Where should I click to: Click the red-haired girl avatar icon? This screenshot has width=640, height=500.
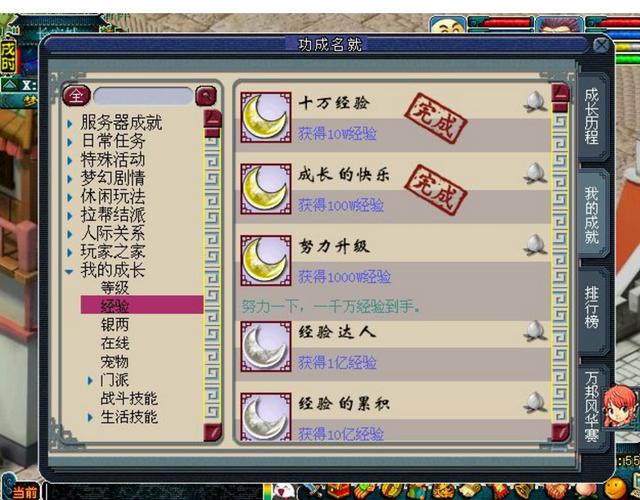click(620, 407)
